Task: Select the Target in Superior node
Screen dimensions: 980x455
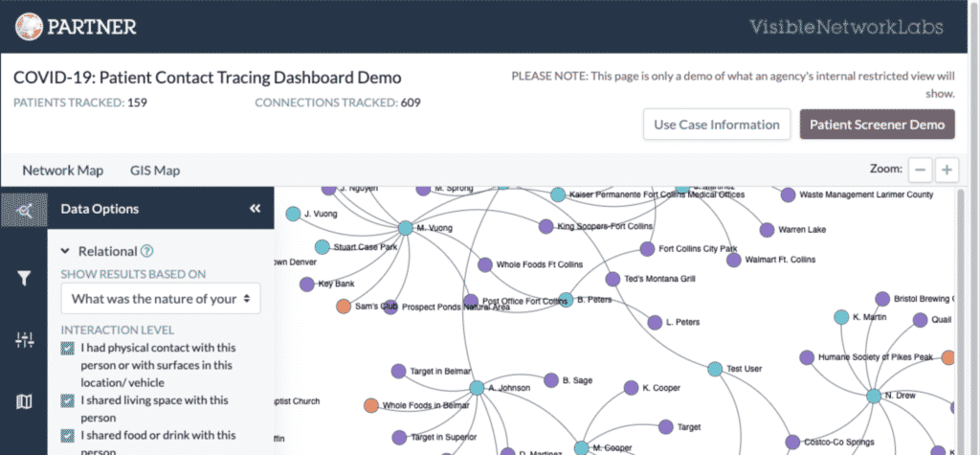Action: click(399, 437)
